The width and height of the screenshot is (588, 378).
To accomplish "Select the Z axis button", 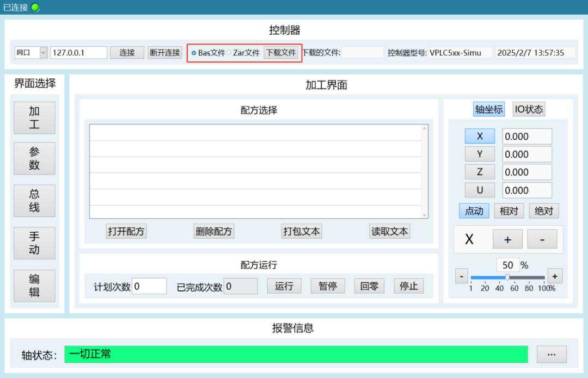I will (480, 172).
